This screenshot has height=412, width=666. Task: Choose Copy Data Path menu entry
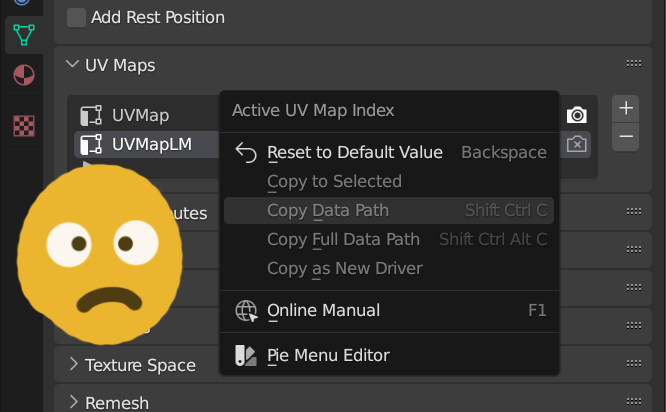click(x=389, y=210)
